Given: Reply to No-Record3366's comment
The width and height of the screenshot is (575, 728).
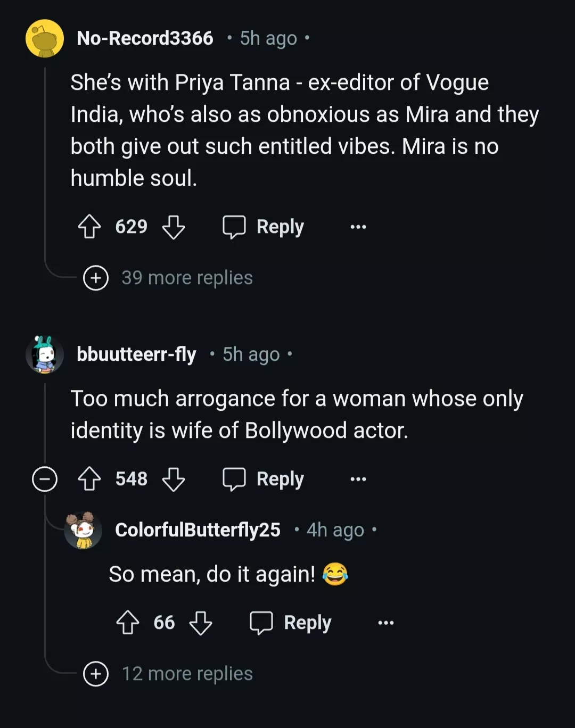Looking at the screenshot, I should [x=264, y=227].
